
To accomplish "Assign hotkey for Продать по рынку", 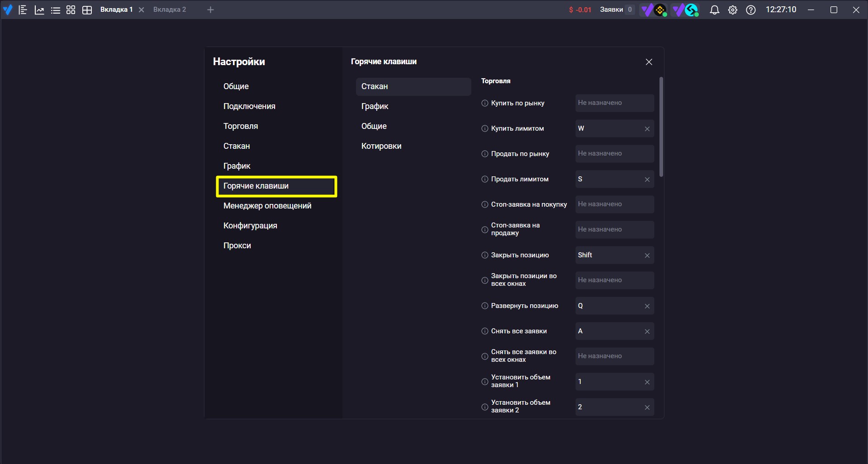I will click(615, 154).
